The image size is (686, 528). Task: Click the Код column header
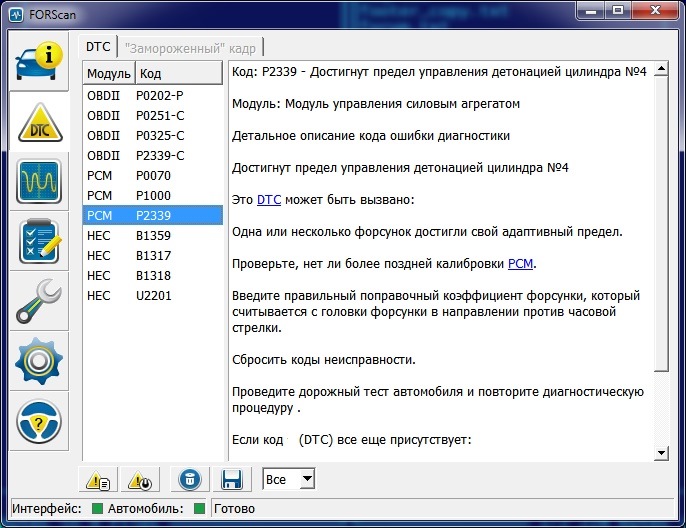(178, 73)
